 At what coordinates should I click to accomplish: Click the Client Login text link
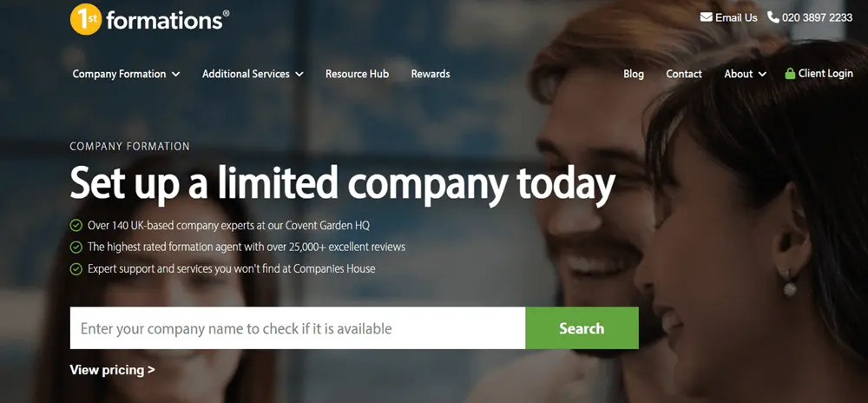[x=825, y=73]
